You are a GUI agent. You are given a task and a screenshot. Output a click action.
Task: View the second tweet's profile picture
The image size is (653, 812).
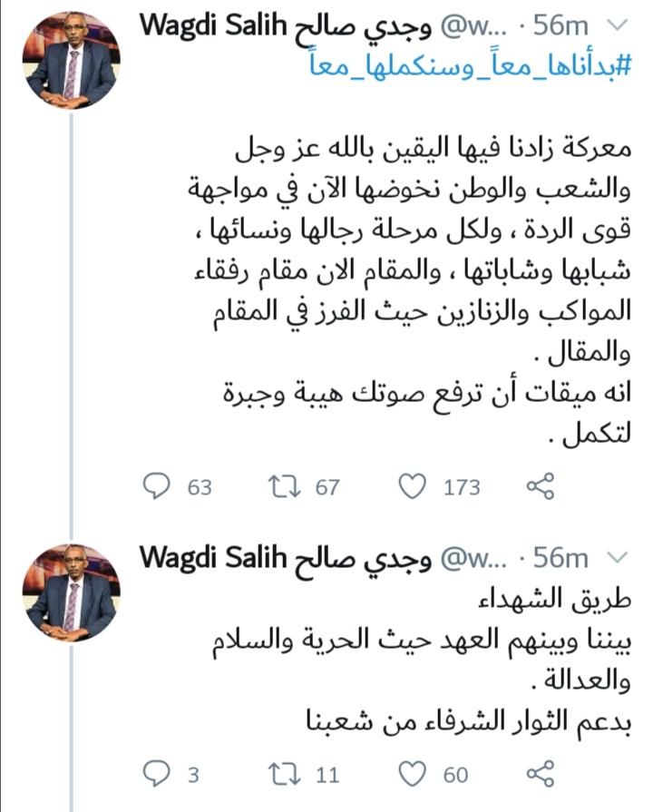coord(71,592)
